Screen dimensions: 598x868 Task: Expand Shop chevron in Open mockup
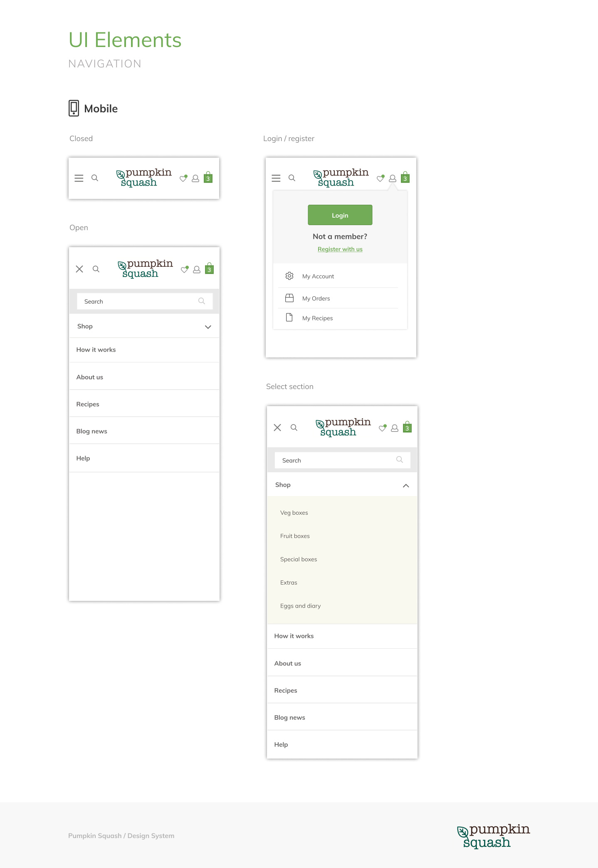[x=208, y=327]
